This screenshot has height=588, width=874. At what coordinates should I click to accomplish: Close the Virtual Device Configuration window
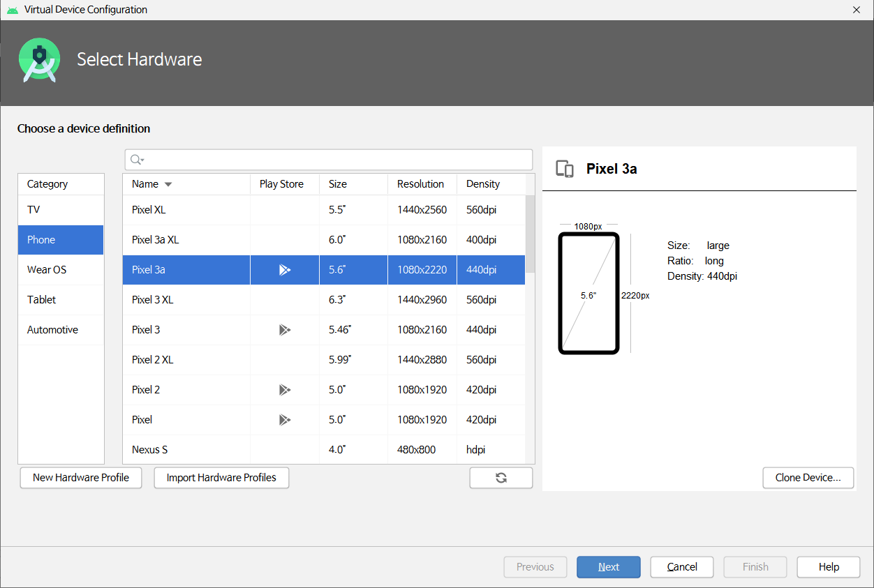click(x=857, y=10)
